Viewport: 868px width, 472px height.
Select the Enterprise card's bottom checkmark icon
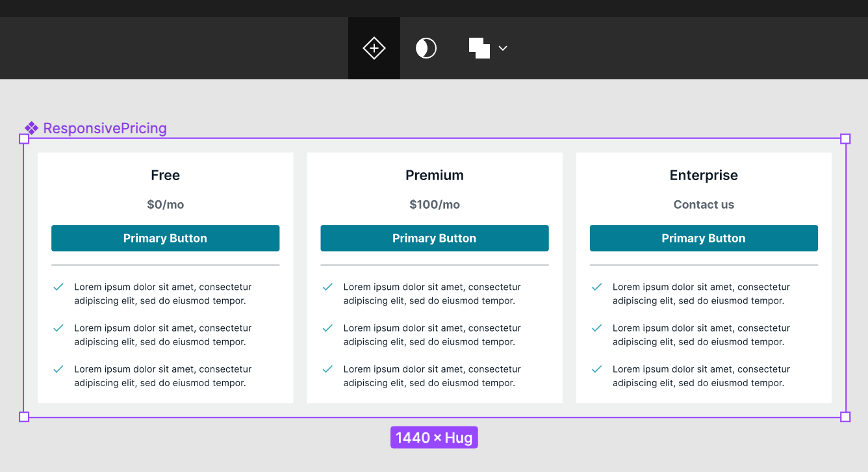pos(596,369)
